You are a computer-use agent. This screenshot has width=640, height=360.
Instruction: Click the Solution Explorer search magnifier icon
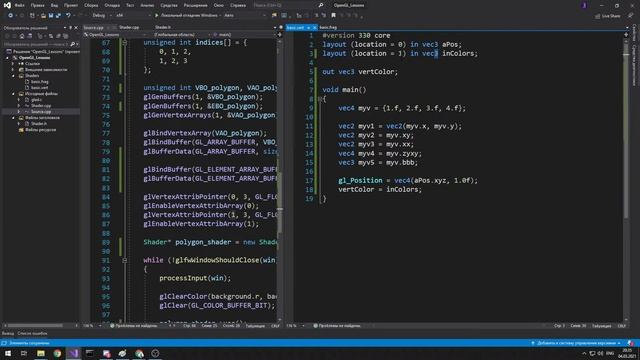(72, 44)
